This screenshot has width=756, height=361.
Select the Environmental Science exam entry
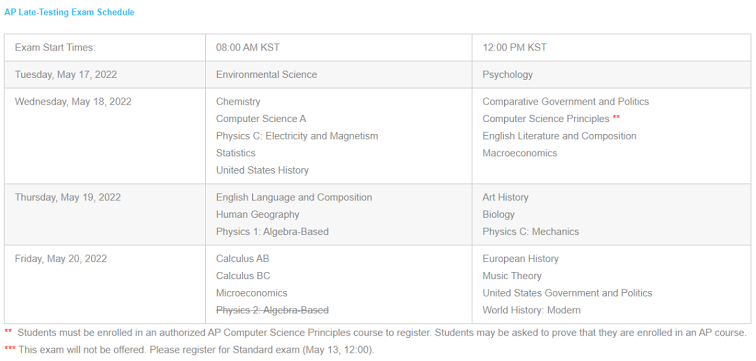coord(267,75)
